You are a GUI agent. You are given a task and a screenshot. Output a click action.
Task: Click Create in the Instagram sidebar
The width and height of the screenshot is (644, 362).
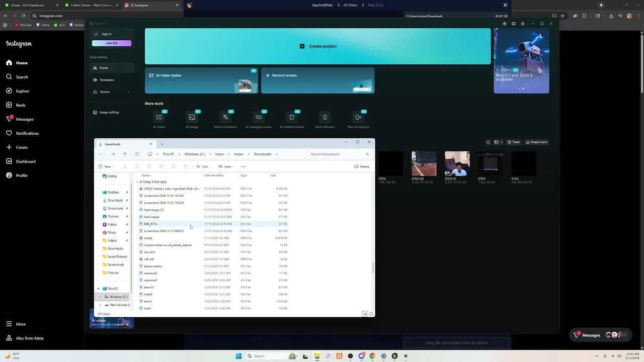coord(17,147)
